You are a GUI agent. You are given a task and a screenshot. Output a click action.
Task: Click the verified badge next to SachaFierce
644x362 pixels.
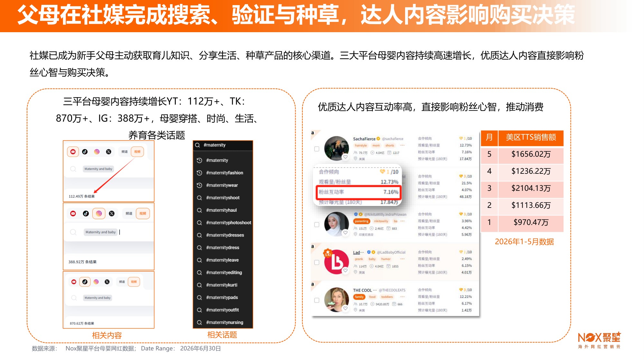[x=378, y=139]
